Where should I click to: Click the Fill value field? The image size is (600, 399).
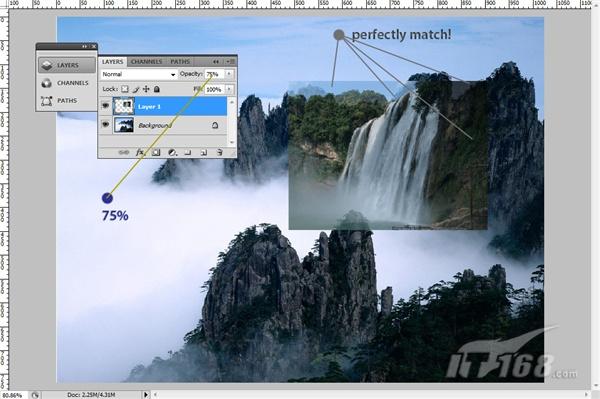[215, 90]
